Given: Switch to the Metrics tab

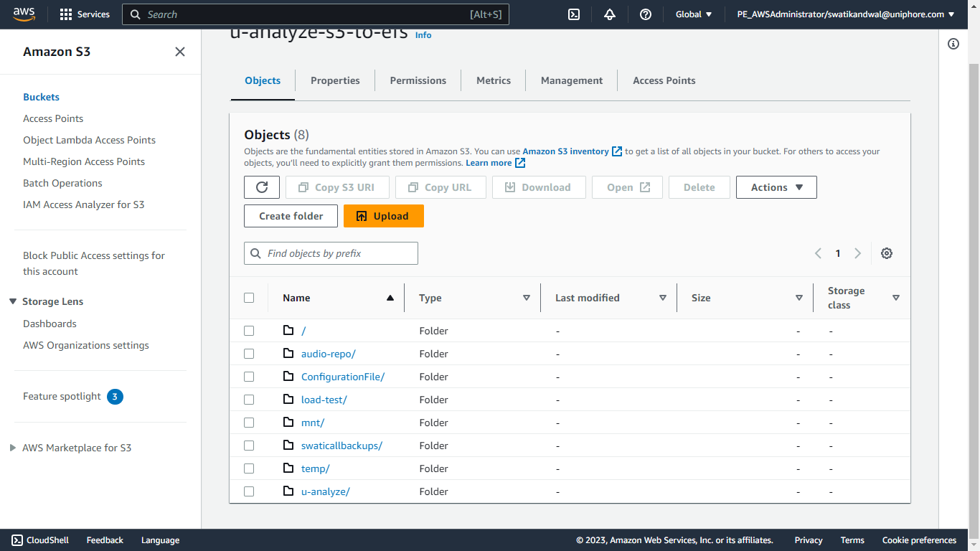Looking at the screenshot, I should pyautogui.click(x=494, y=80).
